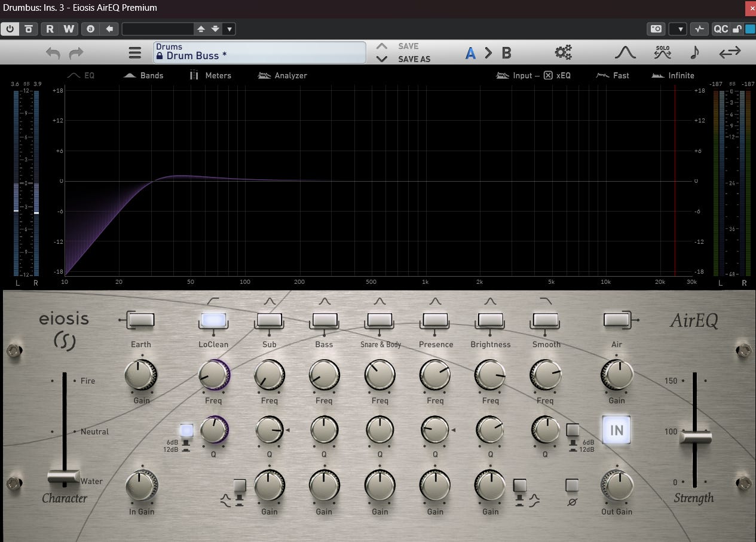The height and width of the screenshot is (542, 756).
Task: Toggle the Read automation R button
Action: click(50, 29)
